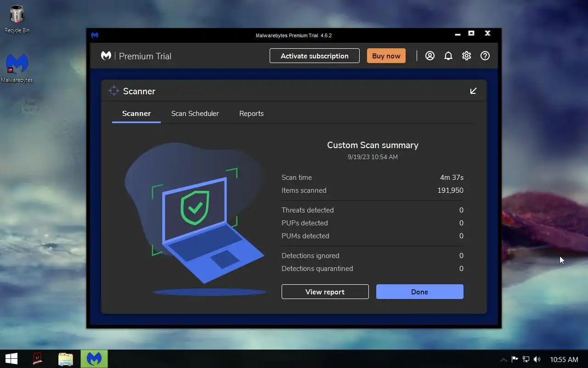Open the notifications bell

pos(448,56)
